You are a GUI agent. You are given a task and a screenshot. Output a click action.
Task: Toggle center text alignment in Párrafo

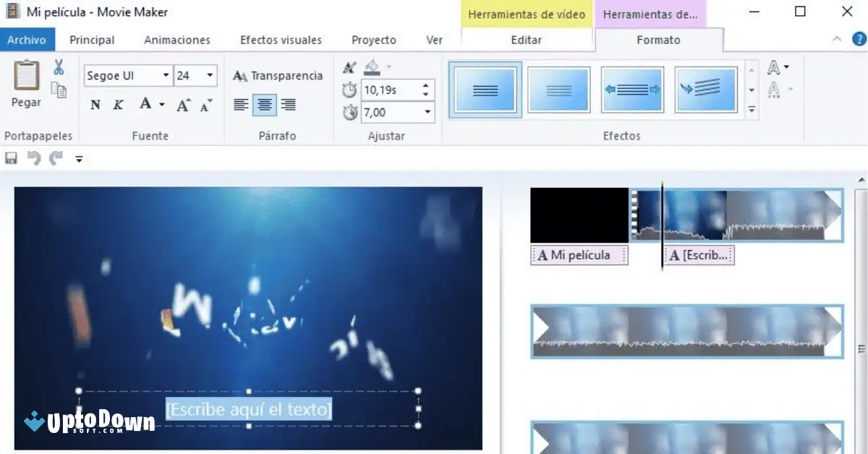pyautogui.click(x=264, y=104)
